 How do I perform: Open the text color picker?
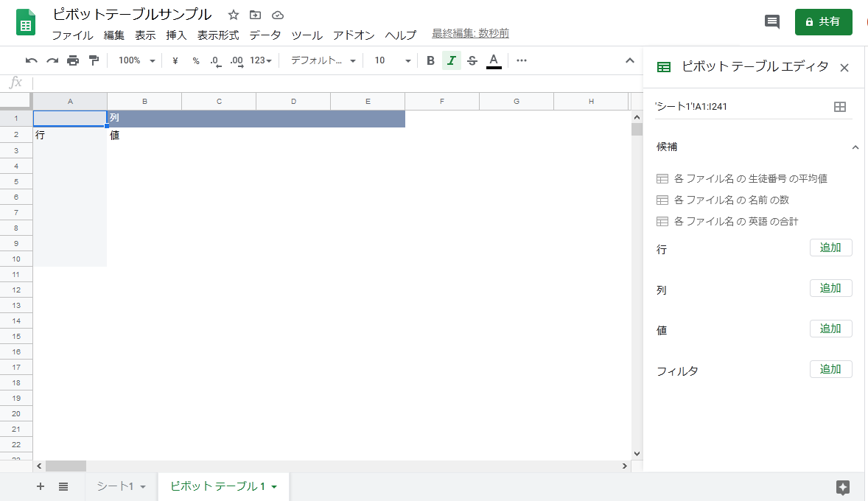(494, 60)
